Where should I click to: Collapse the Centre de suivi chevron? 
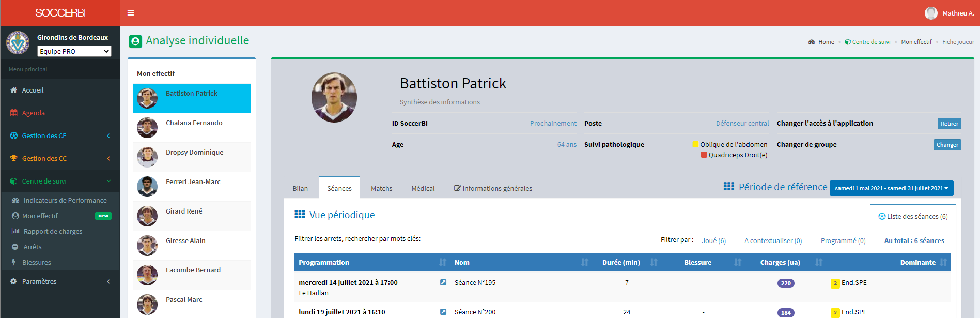point(108,181)
